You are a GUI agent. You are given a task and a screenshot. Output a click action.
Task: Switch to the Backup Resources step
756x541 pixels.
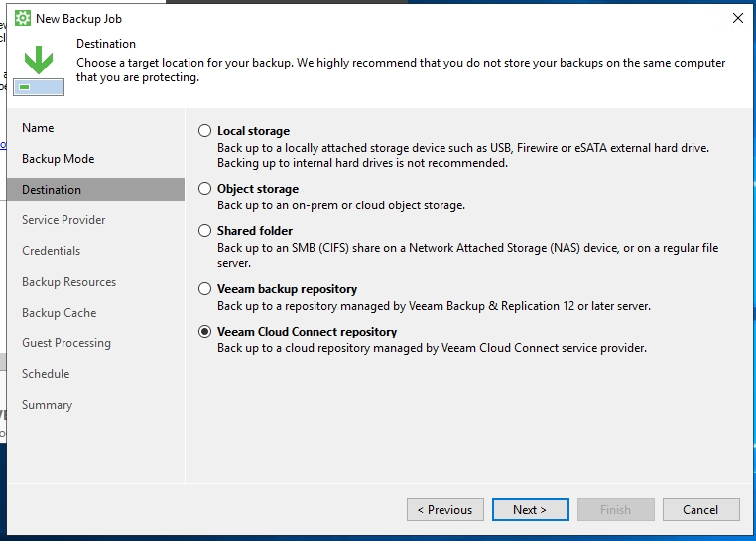click(x=68, y=282)
